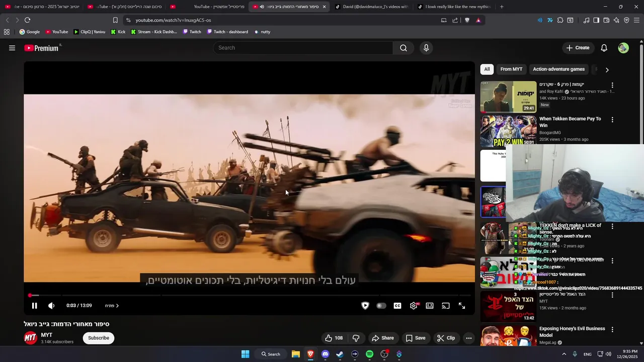Cast the video to a TV
This screenshot has width=644, height=362.
click(x=446, y=306)
